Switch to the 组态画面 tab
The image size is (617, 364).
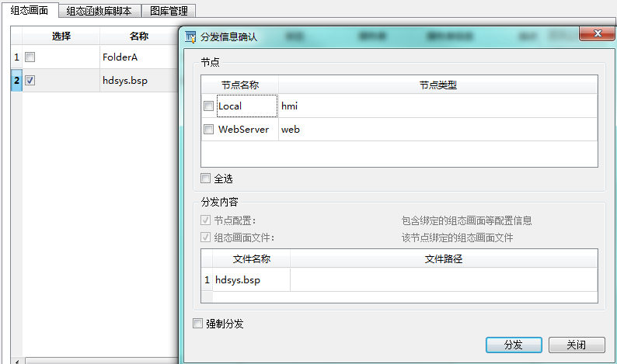(x=30, y=10)
